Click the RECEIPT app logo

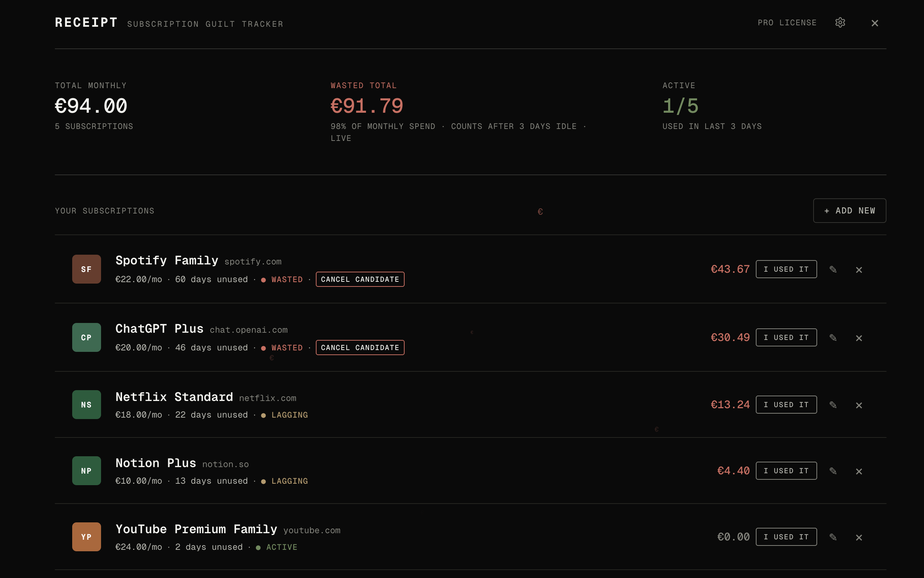[x=86, y=22]
